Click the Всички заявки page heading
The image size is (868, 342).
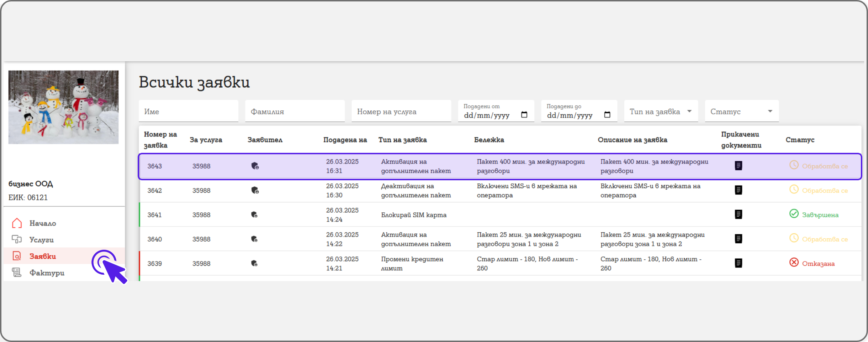tap(194, 82)
